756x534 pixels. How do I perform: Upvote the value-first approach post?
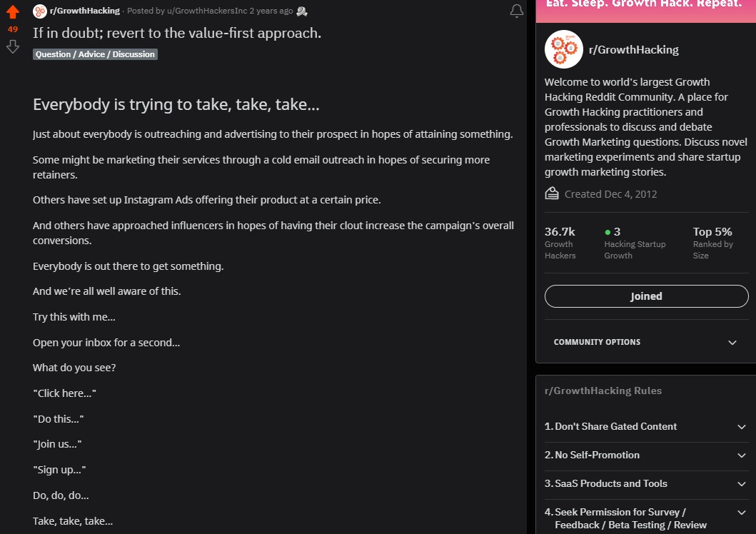click(x=13, y=12)
